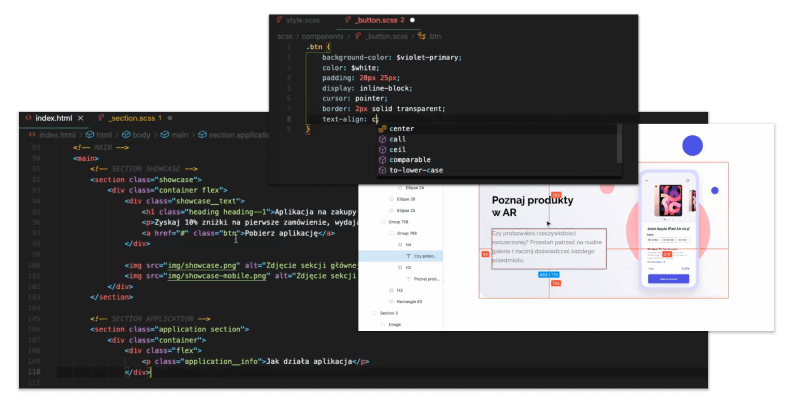The height and width of the screenshot is (406, 788).
Task: Click 'img/showcase.png' path in the code
Action: (x=204, y=265)
